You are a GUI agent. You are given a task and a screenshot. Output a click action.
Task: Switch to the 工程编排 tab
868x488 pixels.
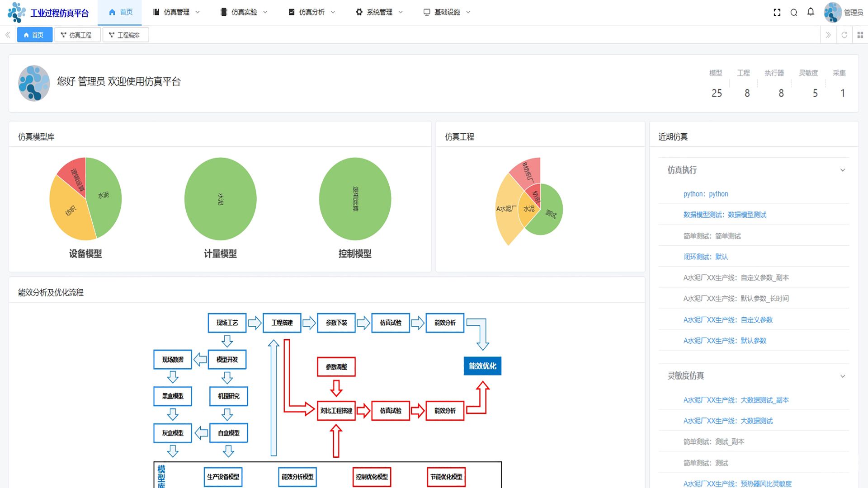tap(125, 35)
